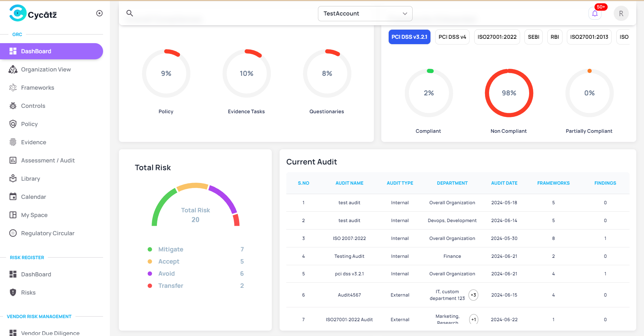Click +1 badge in ISO27001:2022 Audit row
Image resolution: width=644 pixels, height=336 pixels.
474,319
